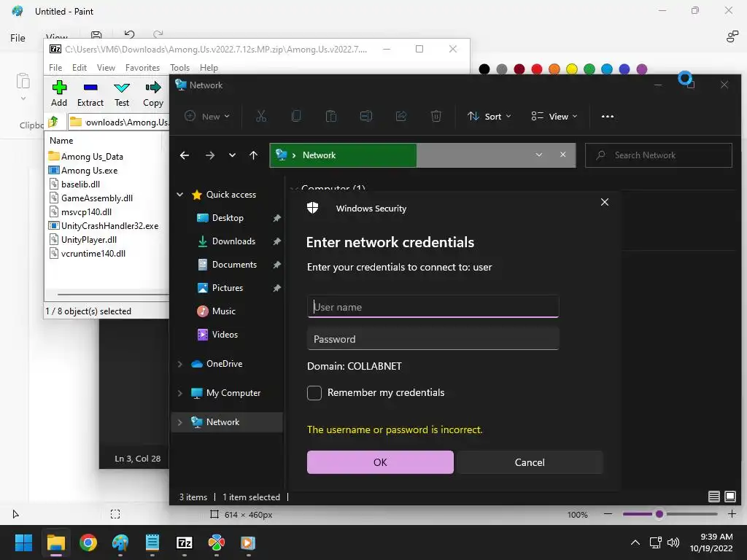
Task: Expand Network in the sidebar
Action: (x=180, y=422)
